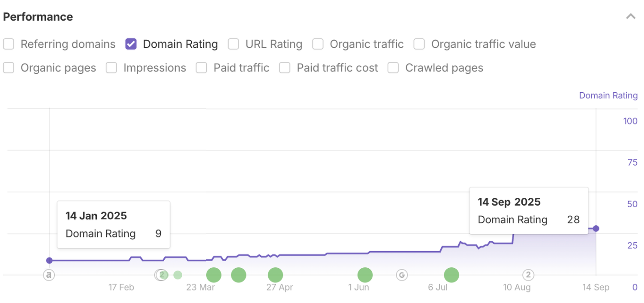Check the Organic traffic checkbox
Screen dimensions: 644x303
click(x=318, y=44)
